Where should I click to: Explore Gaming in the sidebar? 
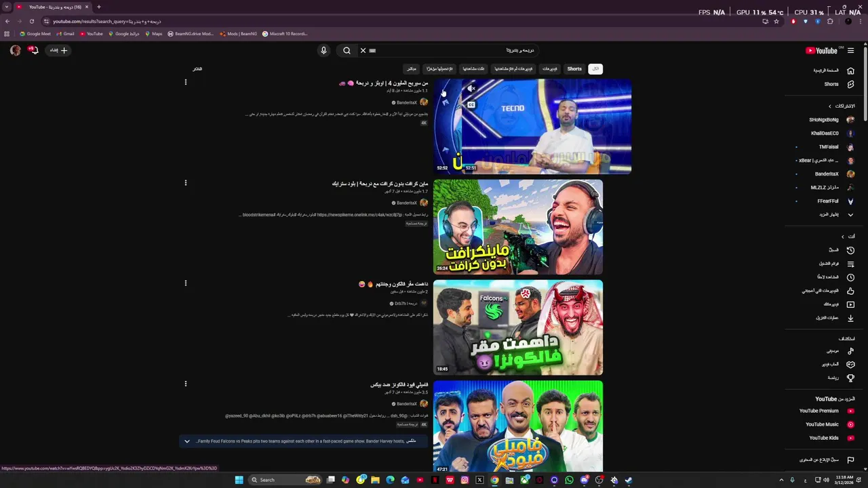[833, 364]
